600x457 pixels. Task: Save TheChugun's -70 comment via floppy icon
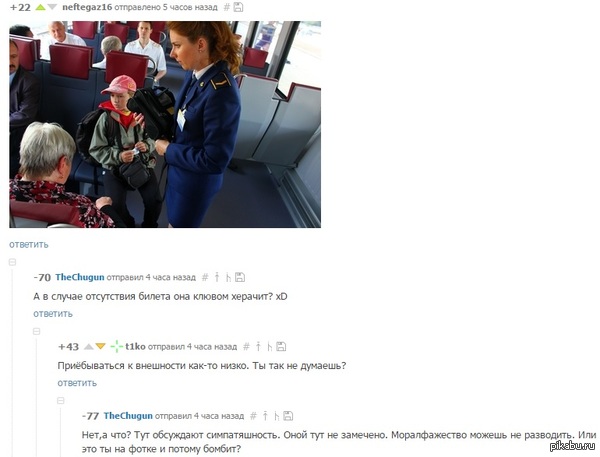tap(240, 277)
